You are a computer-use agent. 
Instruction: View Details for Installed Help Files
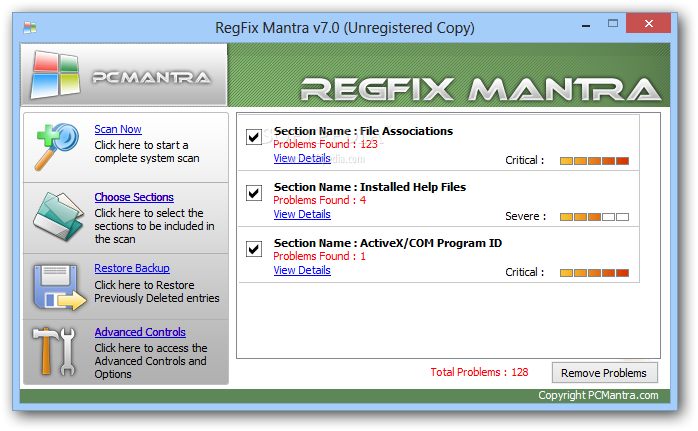302,214
